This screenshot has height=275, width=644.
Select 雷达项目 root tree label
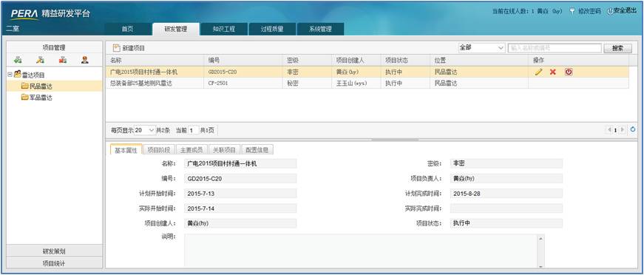point(33,75)
